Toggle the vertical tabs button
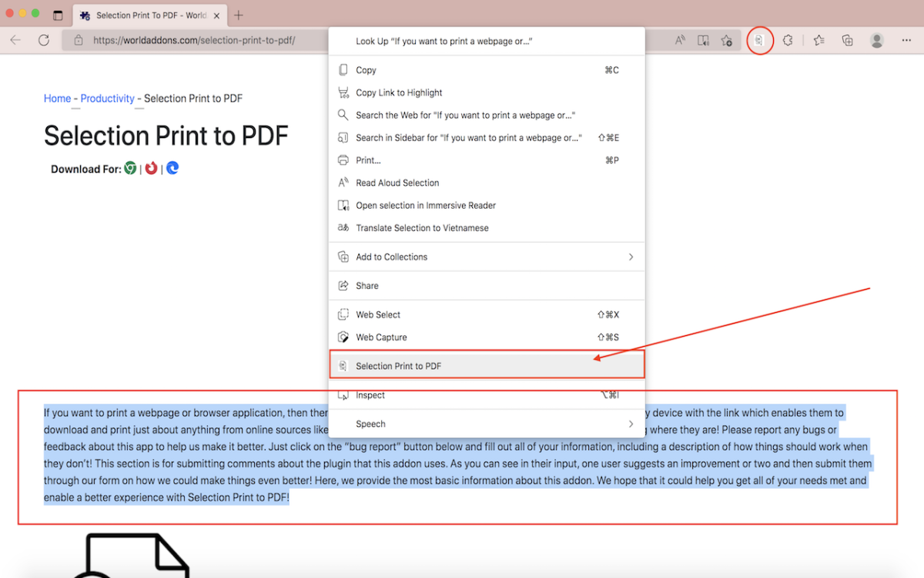The height and width of the screenshot is (578, 924). tap(58, 15)
